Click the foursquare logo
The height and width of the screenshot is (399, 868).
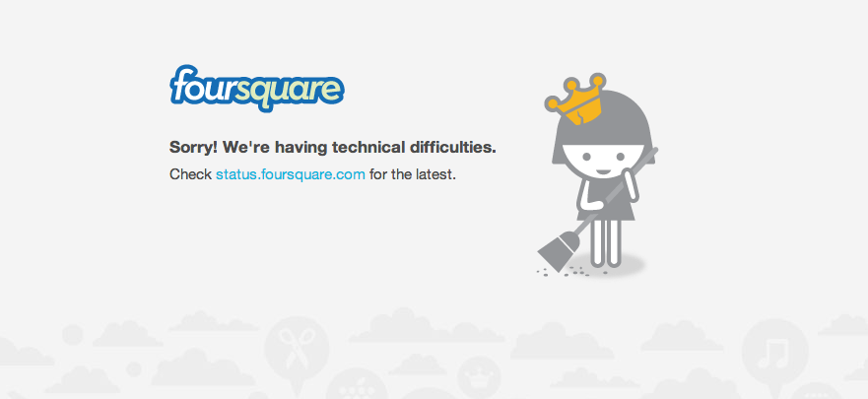click(257, 89)
